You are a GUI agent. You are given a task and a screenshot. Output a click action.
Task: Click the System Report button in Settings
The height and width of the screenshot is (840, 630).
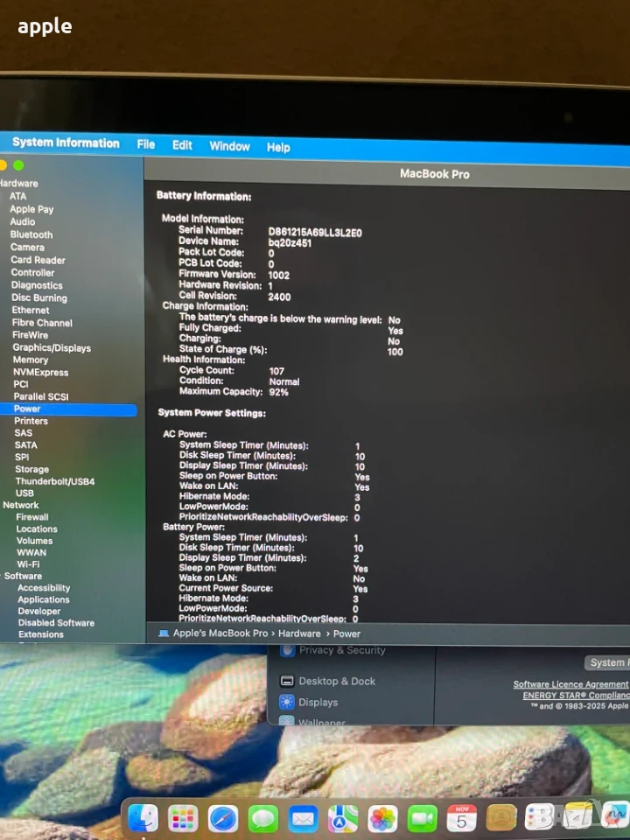pos(607,662)
